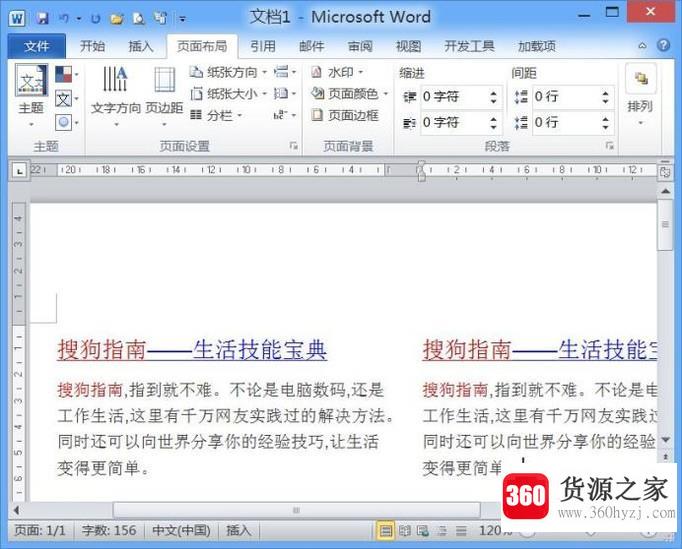682x549 pixels.
Task: Switch to the 引用 tab
Action: tap(263, 46)
